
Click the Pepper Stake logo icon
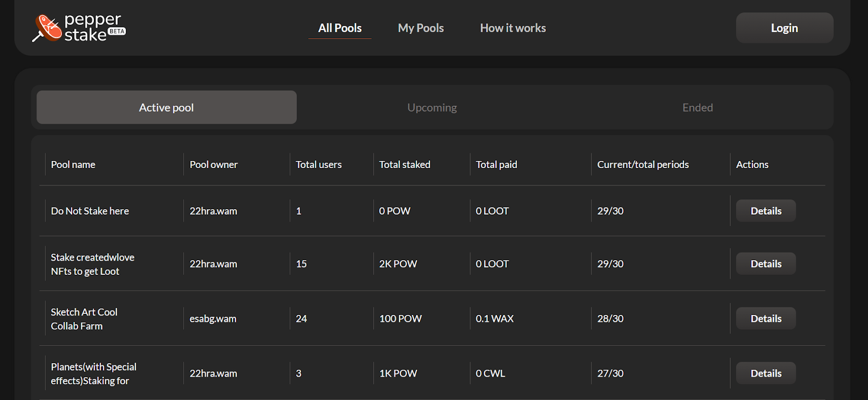[48, 28]
